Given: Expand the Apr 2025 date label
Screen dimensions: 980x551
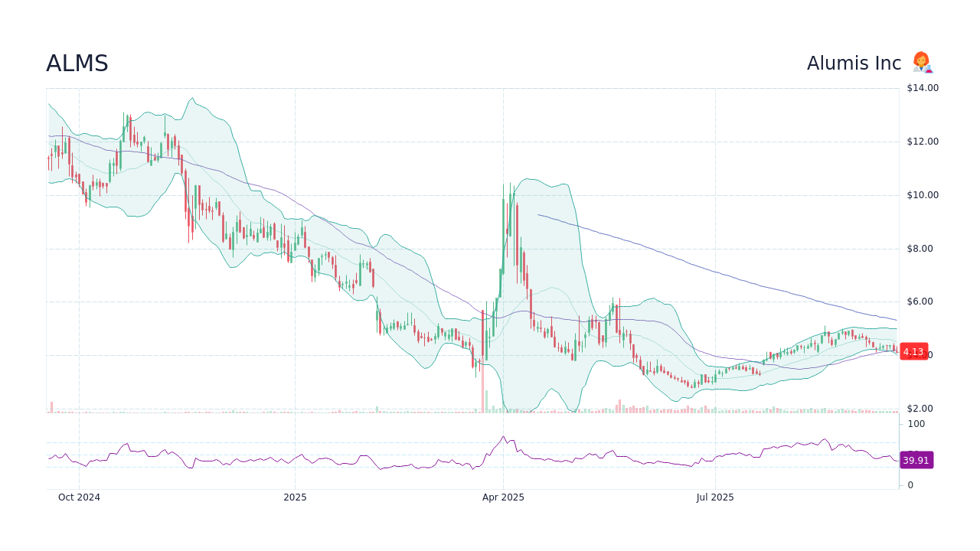Looking at the screenshot, I should (x=503, y=497).
